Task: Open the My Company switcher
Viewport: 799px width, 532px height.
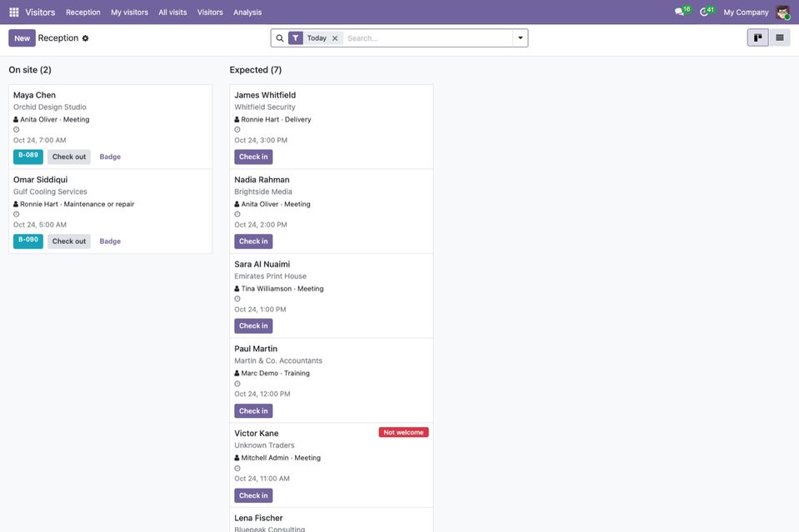Action: tap(746, 12)
